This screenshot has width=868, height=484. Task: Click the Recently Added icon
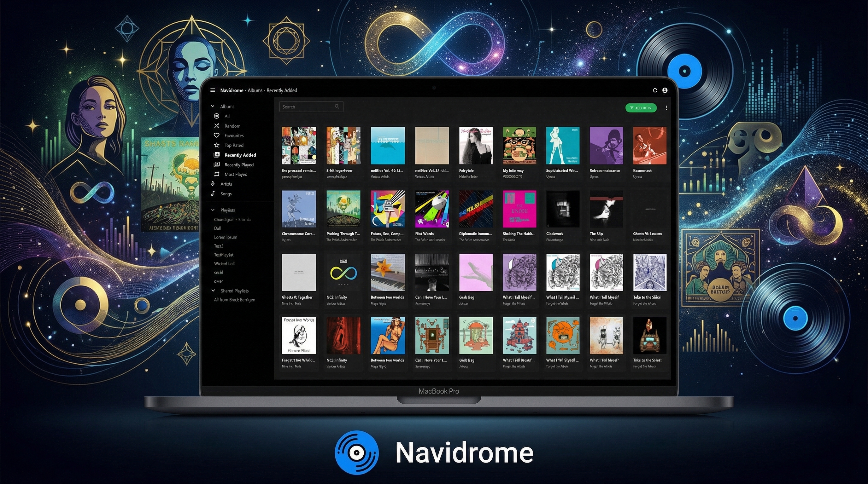point(217,155)
